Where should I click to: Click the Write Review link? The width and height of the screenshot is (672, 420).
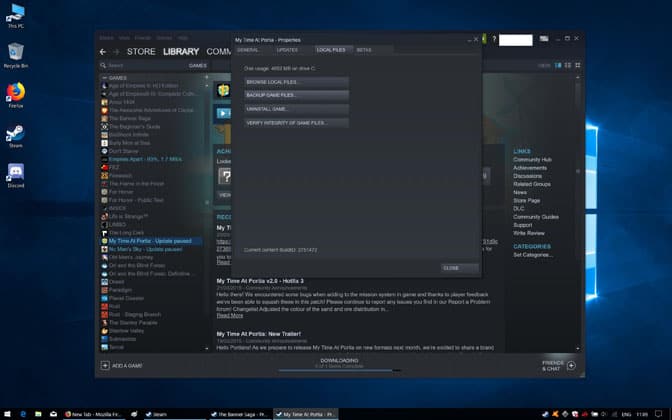(x=529, y=233)
